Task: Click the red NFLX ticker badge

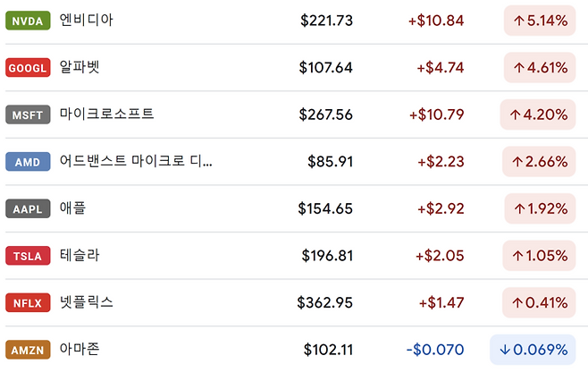Action: tap(28, 303)
